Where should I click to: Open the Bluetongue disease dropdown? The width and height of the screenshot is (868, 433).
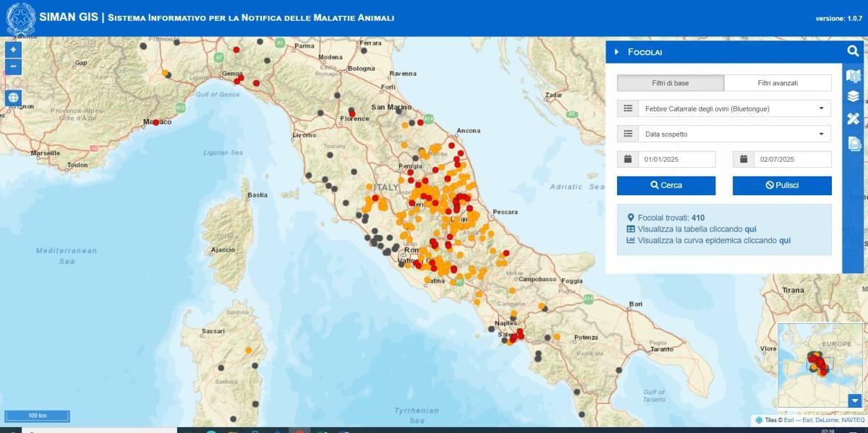pyautogui.click(x=734, y=108)
